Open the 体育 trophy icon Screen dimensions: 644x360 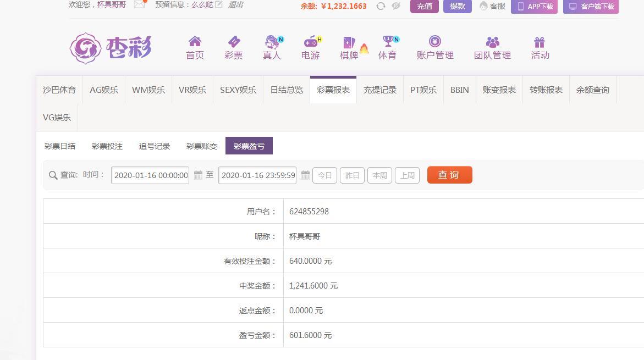[x=388, y=42]
